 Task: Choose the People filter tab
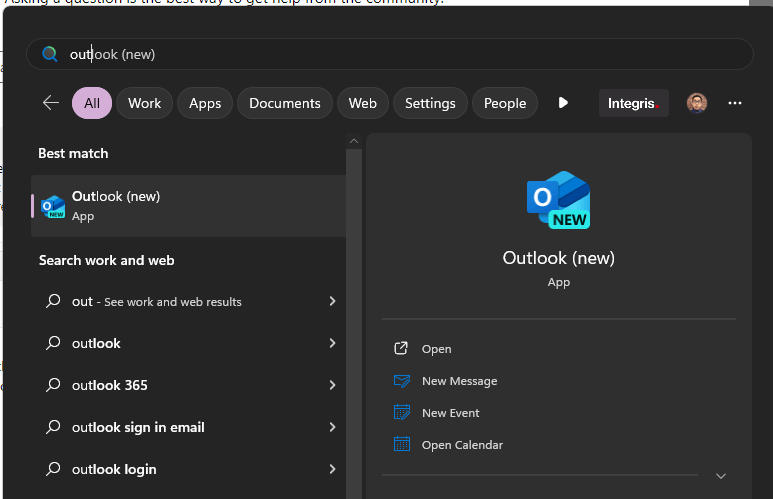[505, 103]
